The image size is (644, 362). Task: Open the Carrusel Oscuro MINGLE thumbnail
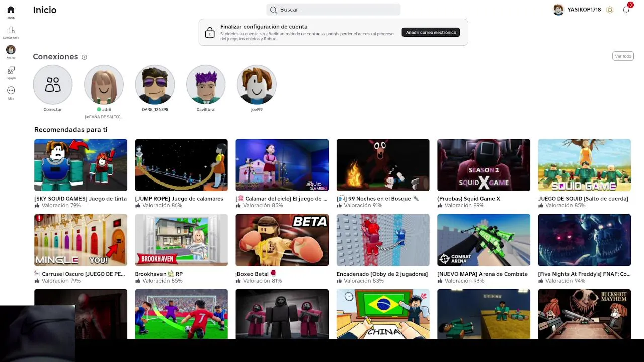[x=80, y=240]
